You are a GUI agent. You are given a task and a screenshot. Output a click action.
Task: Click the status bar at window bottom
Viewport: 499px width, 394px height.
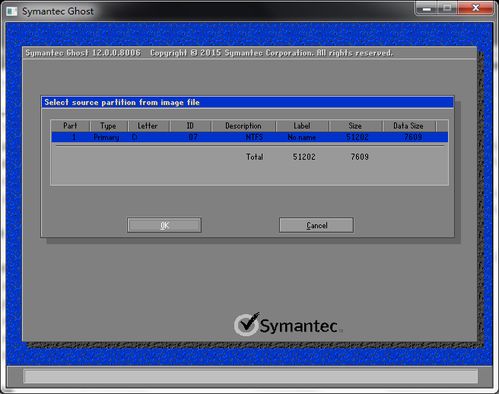[x=251, y=376]
